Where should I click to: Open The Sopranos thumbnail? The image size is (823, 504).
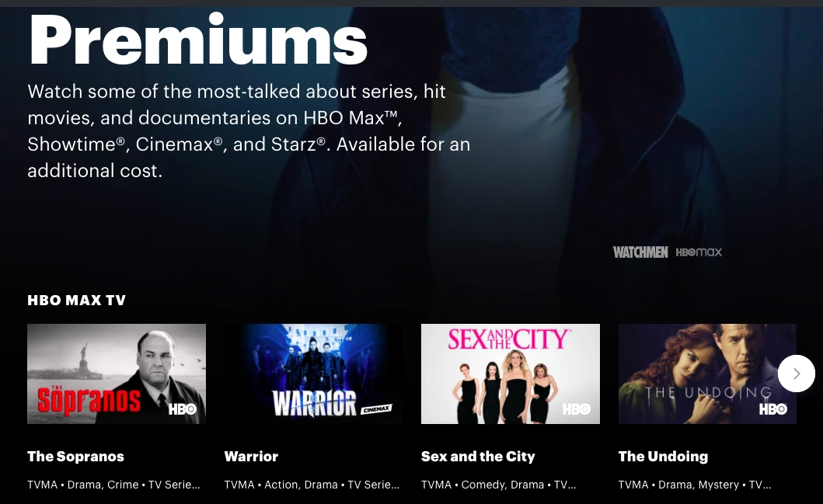[117, 374]
